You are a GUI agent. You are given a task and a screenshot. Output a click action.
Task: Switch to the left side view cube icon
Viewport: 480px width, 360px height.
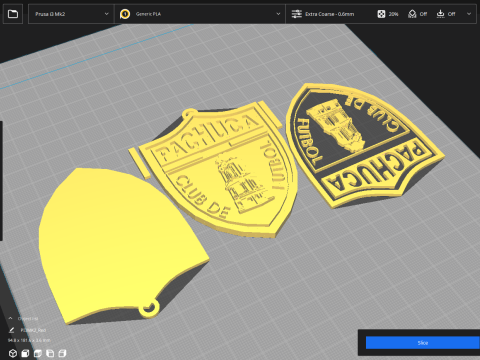pyautogui.click(x=50, y=353)
